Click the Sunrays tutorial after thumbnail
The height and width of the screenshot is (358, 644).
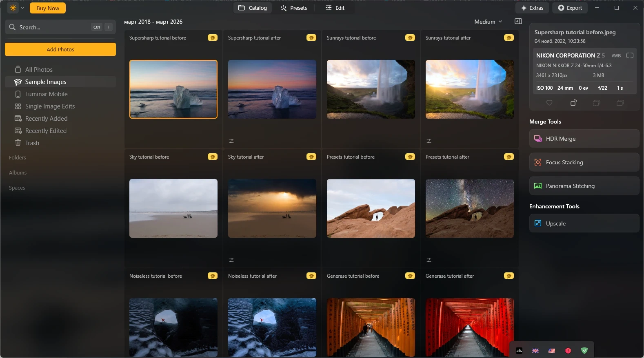(x=470, y=89)
